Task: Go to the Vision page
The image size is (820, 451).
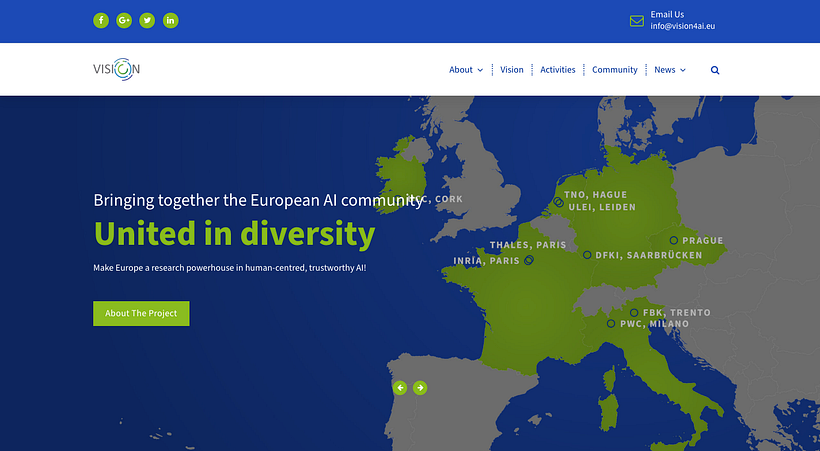Action: click(511, 70)
